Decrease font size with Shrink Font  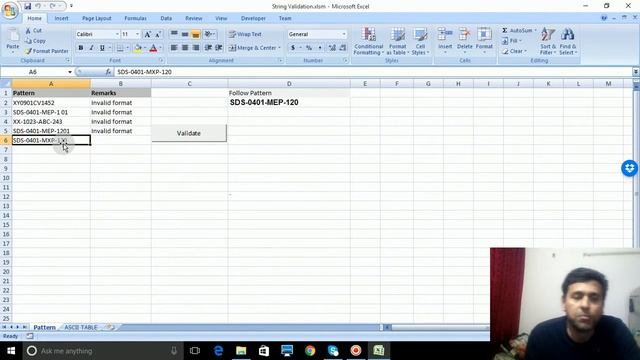click(x=158, y=34)
